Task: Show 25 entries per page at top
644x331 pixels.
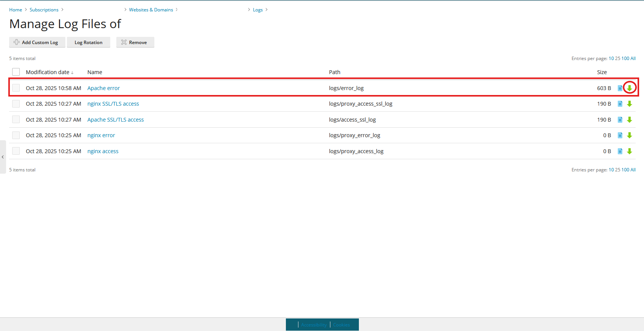Action: pyautogui.click(x=617, y=59)
